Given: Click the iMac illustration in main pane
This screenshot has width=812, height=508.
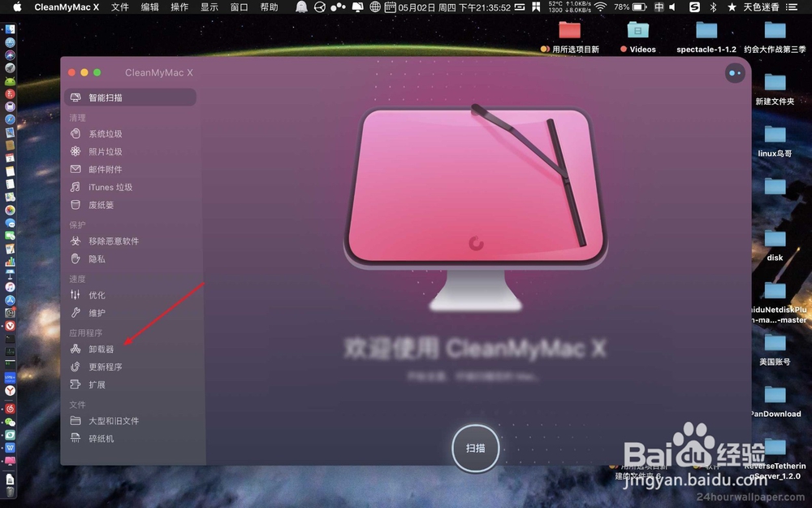Looking at the screenshot, I should coord(475,207).
